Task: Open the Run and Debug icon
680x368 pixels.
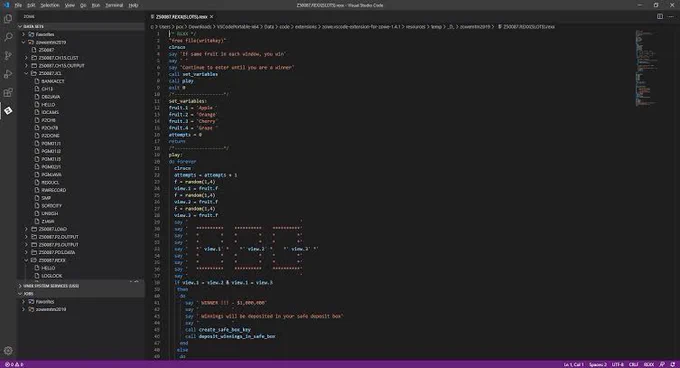Action: pos(8,74)
